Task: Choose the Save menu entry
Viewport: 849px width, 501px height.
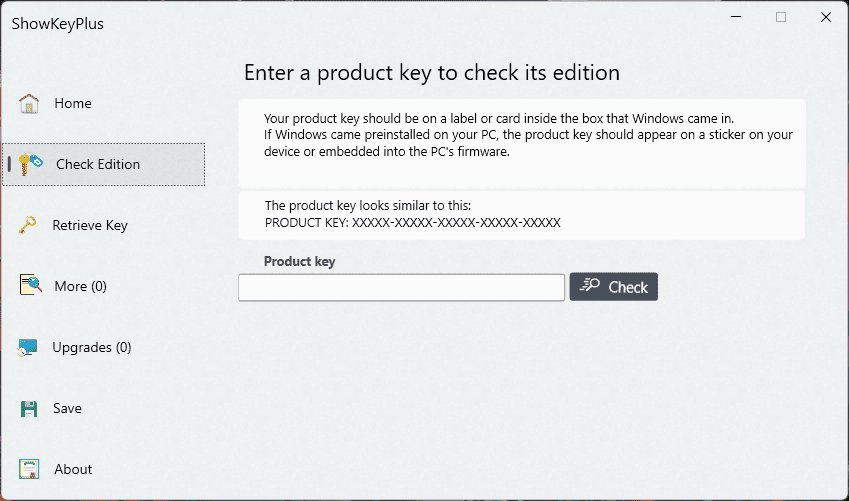Action: (x=68, y=408)
